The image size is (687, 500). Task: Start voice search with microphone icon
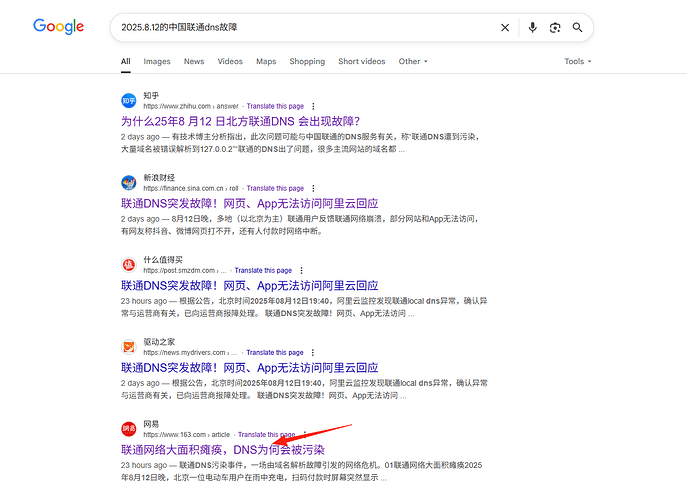click(532, 28)
